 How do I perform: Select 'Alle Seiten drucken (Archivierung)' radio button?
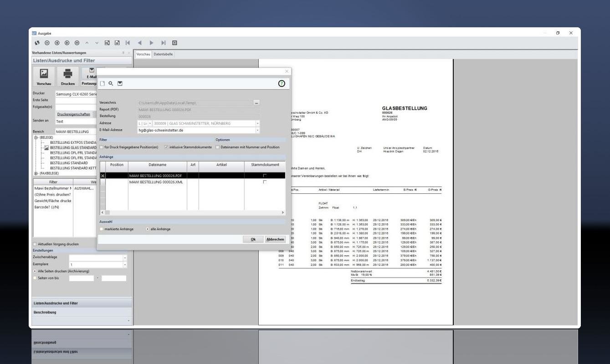click(x=35, y=271)
